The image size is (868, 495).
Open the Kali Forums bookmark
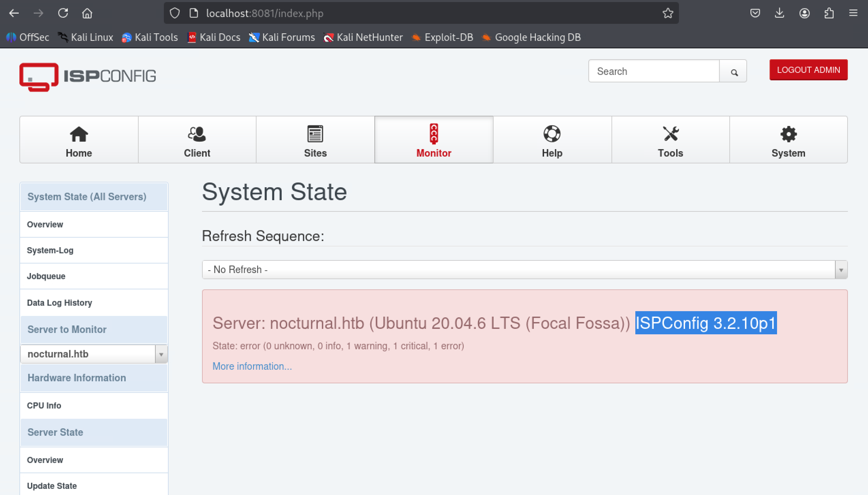coord(282,37)
